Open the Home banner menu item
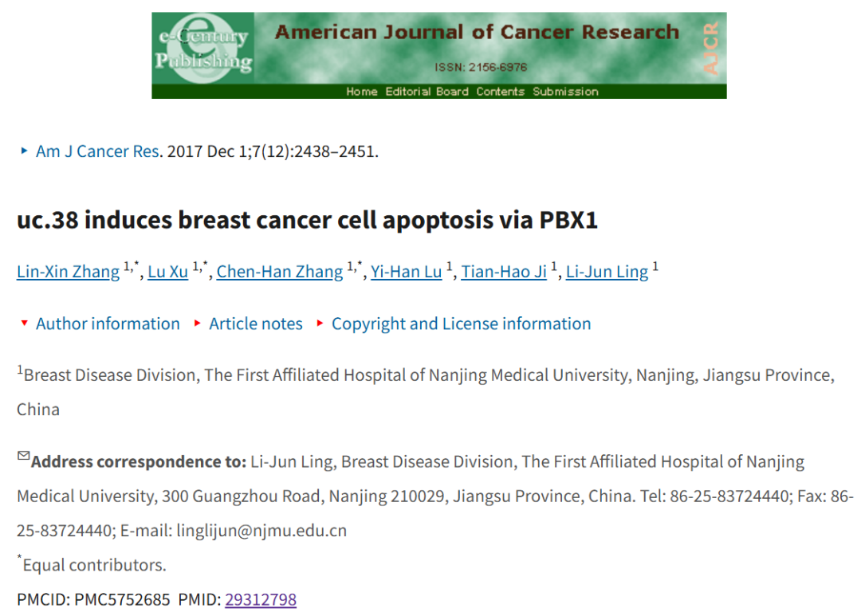The width and height of the screenshot is (861, 616). (x=362, y=92)
